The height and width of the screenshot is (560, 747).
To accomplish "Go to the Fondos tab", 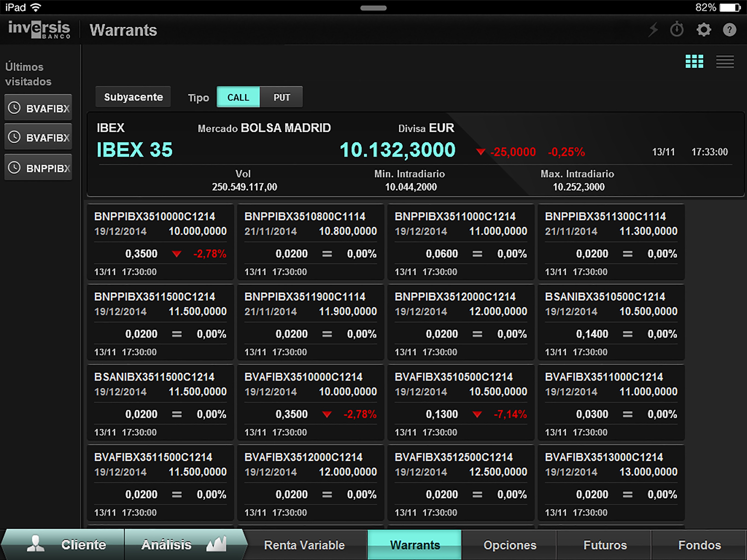I will click(699, 545).
